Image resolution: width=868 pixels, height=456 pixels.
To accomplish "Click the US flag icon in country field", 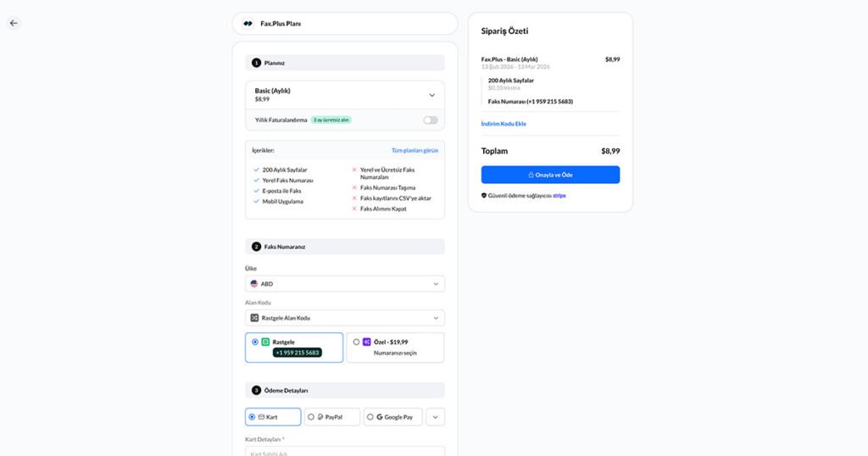I will click(x=254, y=284).
